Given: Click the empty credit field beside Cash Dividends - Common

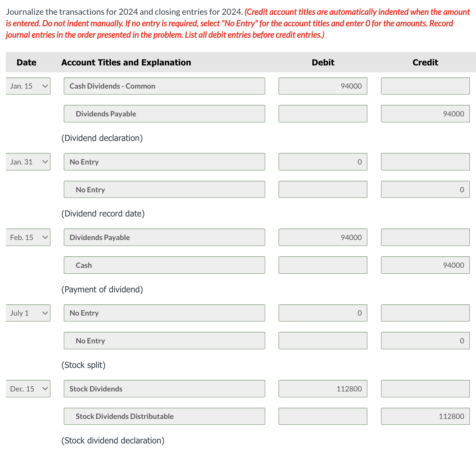Looking at the screenshot, I should click(425, 86).
